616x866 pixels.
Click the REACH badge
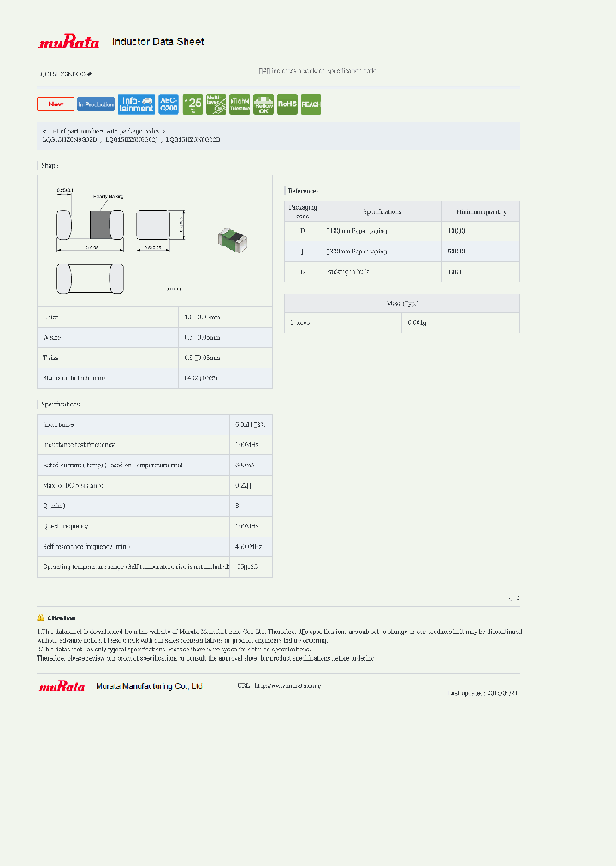pos(311,104)
